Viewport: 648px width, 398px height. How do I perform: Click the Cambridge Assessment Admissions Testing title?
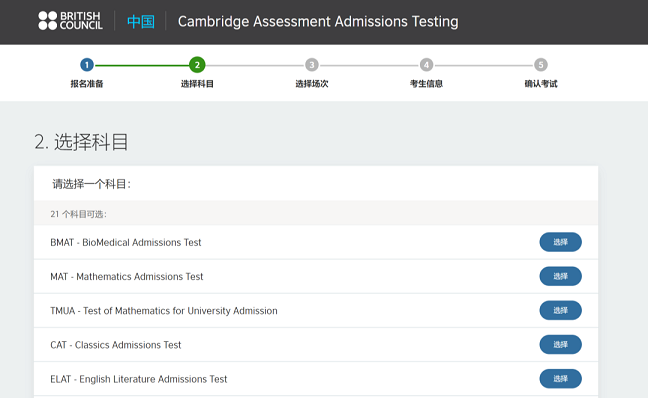click(318, 21)
